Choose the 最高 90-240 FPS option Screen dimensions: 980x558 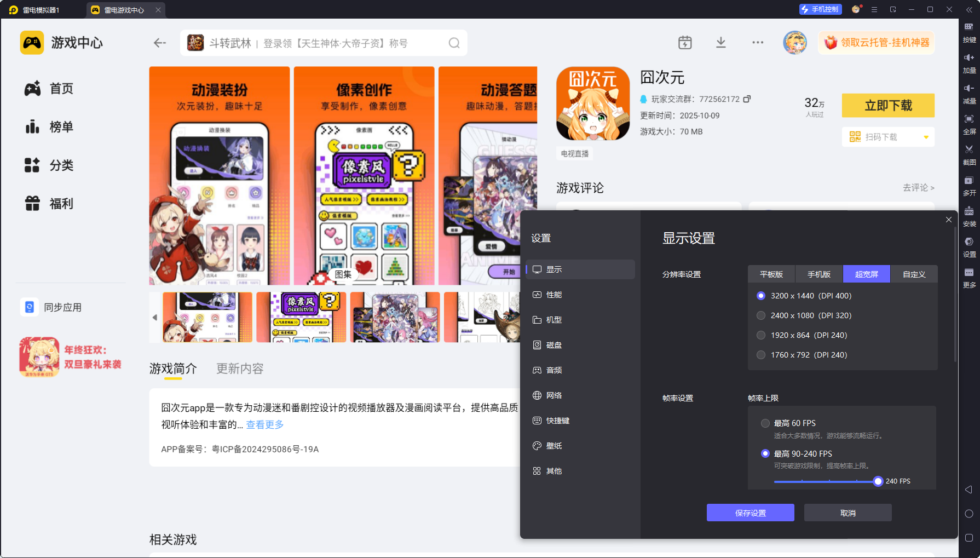click(797, 453)
